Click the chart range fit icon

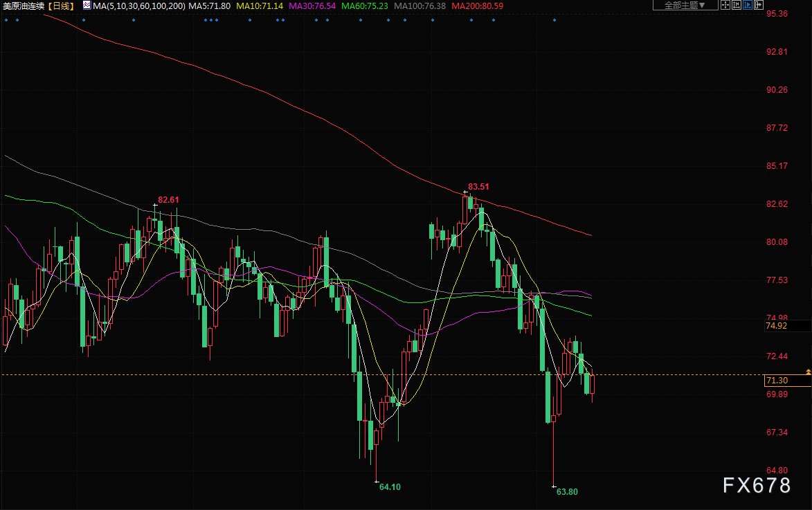(736, 5)
